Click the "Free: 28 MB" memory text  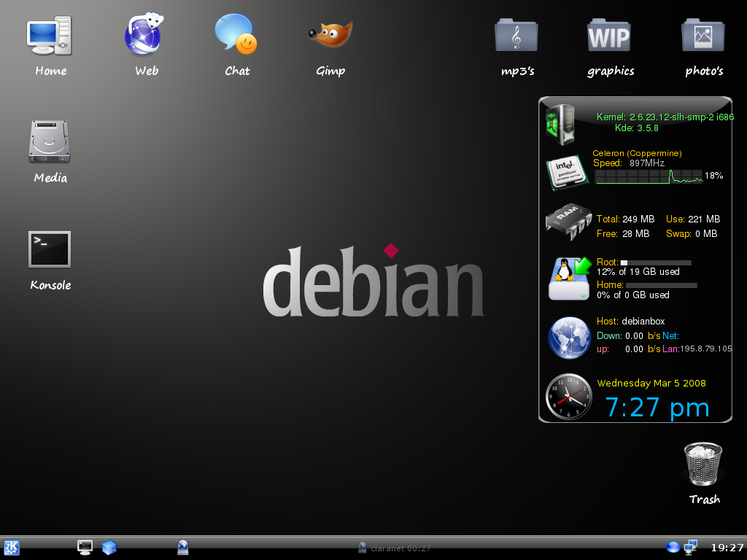tap(623, 234)
